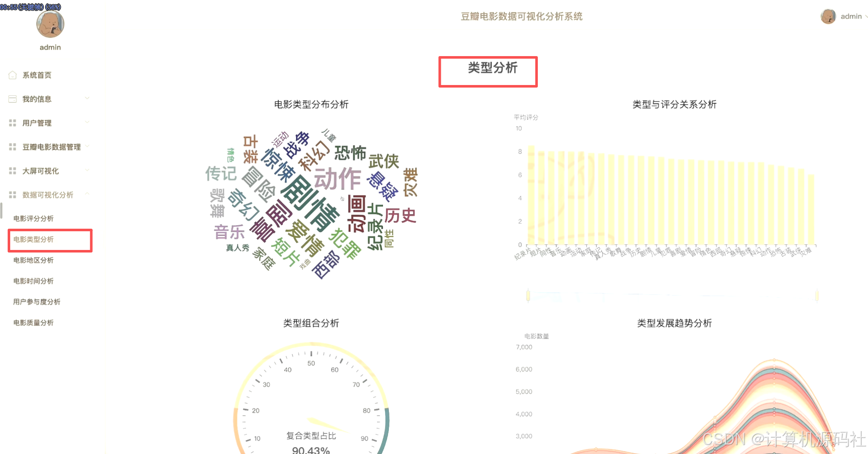The image size is (868, 454).
Task: Click the home icon beside 系统首页
Action: (x=13, y=75)
